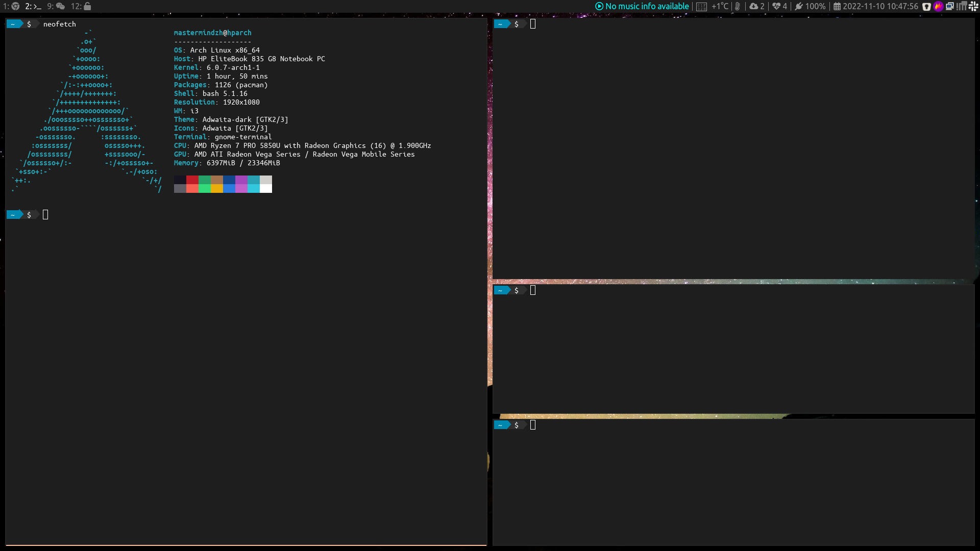Click the 'Resolution: 1920x1080' line
Image resolution: width=980 pixels, height=551 pixels.
coord(216,102)
